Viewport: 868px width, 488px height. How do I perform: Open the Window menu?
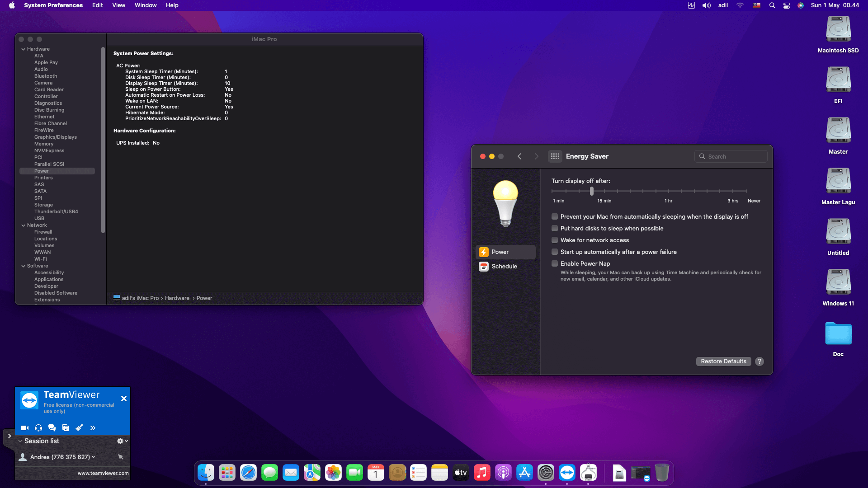pos(146,5)
